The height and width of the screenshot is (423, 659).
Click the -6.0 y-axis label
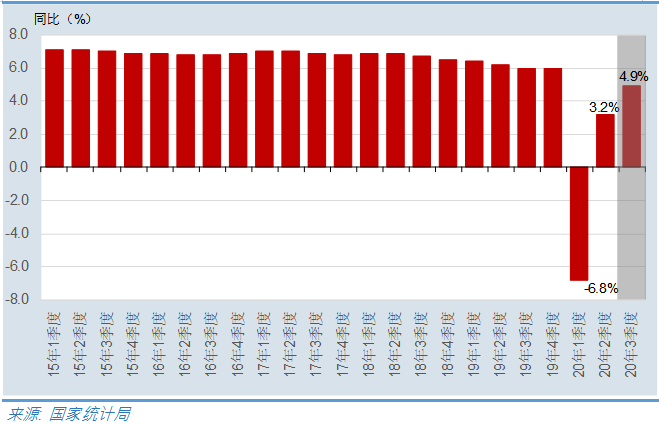tap(17, 266)
